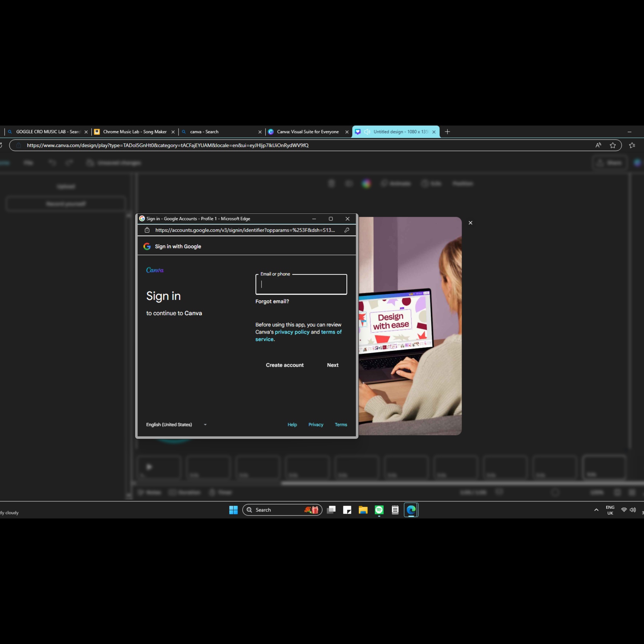Open the new tab plus button
The height and width of the screenshot is (644, 644).
click(x=447, y=132)
